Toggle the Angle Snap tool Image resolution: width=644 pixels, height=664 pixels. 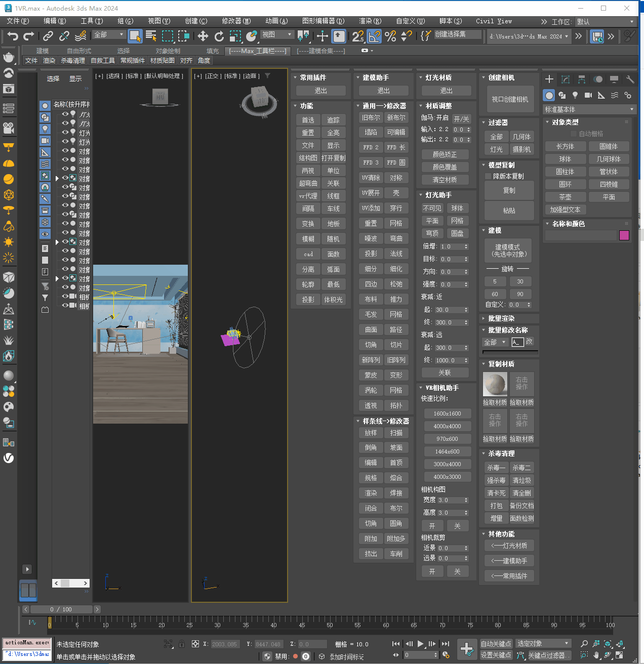374,36
